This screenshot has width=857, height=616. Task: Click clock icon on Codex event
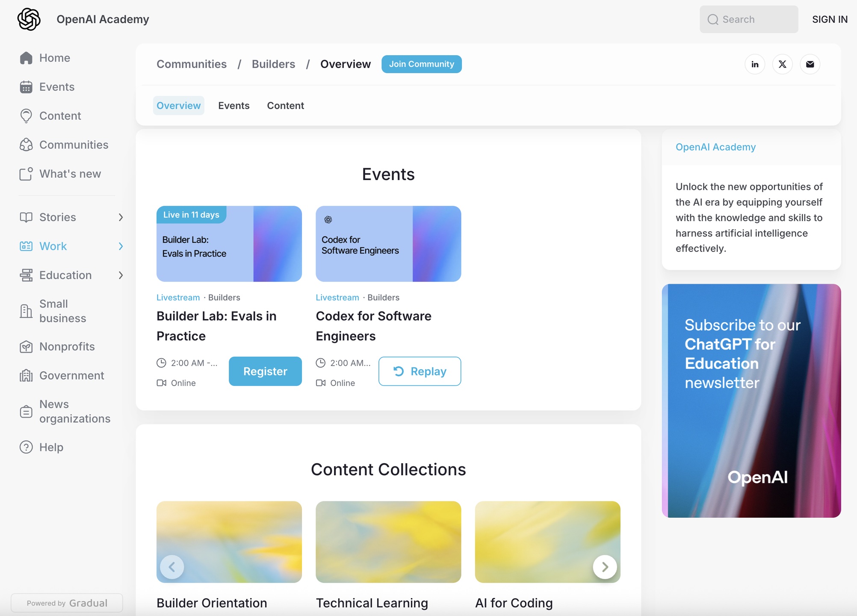(321, 363)
